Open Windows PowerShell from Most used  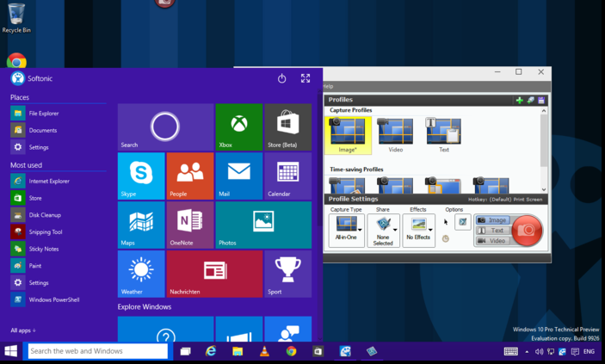click(x=58, y=299)
